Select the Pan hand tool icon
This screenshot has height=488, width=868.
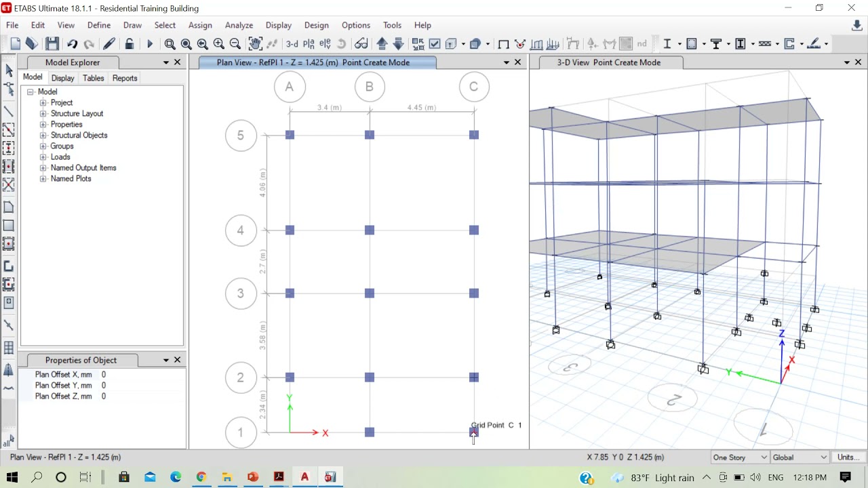click(255, 44)
